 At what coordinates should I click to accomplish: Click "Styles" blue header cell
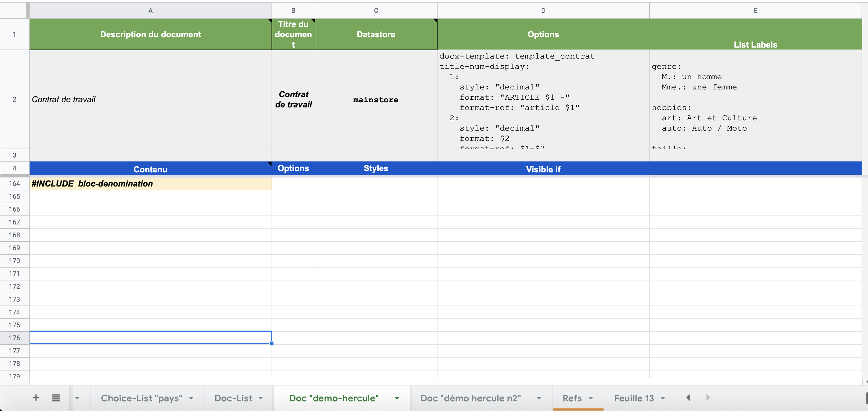pyautogui.click(x=376, y=169)
